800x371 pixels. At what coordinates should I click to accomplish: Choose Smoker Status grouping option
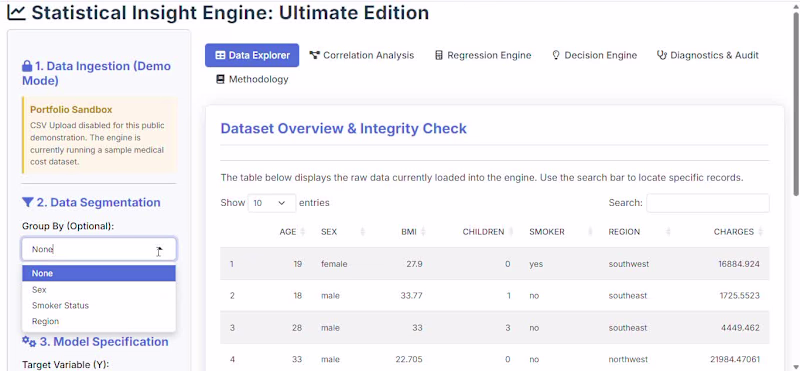point(99,305)
